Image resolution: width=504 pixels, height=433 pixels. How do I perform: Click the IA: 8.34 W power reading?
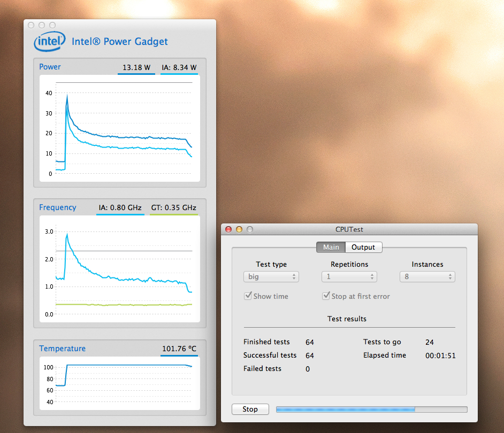tap(179, 67)
